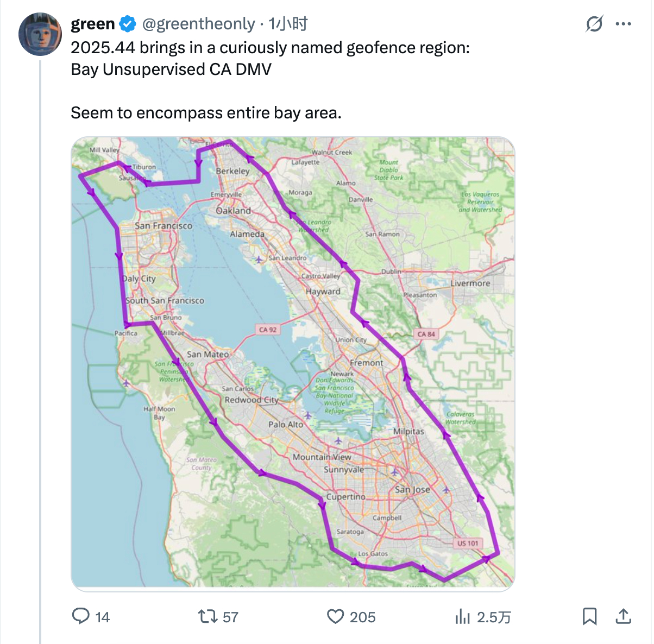Click the share upload icon
This screenshot has width=654, height=644.
623,616
